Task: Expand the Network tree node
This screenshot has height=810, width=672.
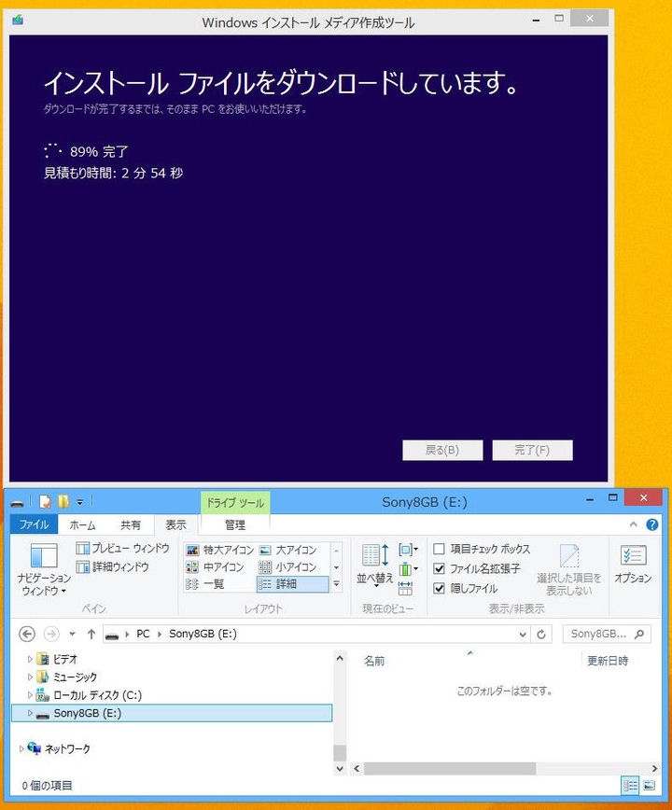Action: pos(21,748)
